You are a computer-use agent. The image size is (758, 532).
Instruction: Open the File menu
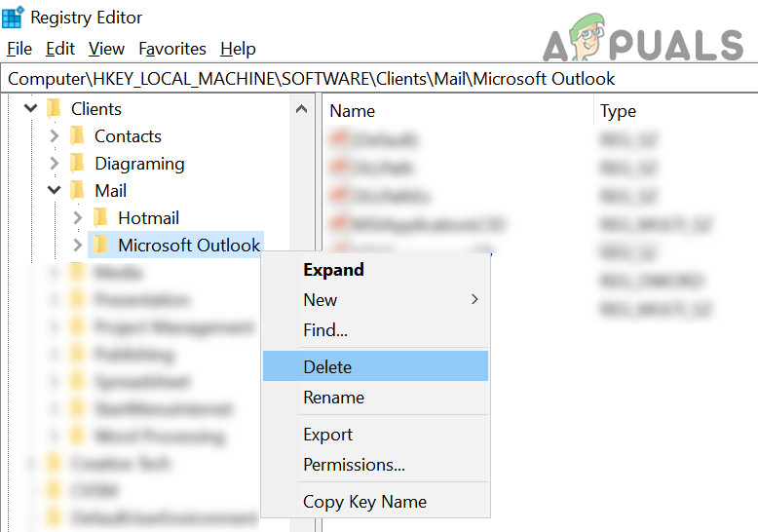click(19, 49)
